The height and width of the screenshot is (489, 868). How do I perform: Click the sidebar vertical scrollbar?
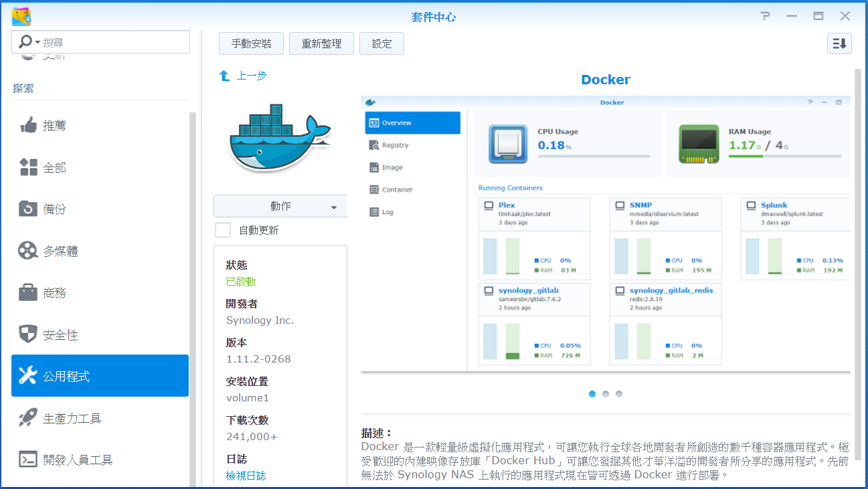click(x=193, y=300)
